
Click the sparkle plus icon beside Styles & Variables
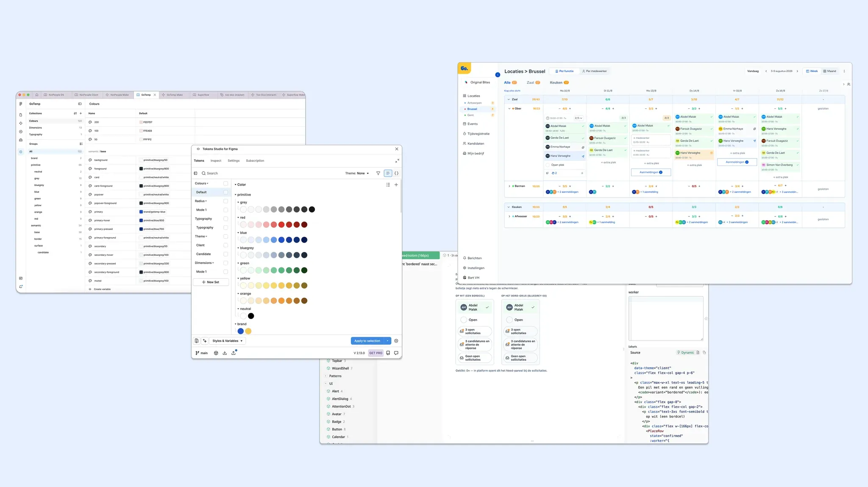pyautogui.click(x=205, y=341)
